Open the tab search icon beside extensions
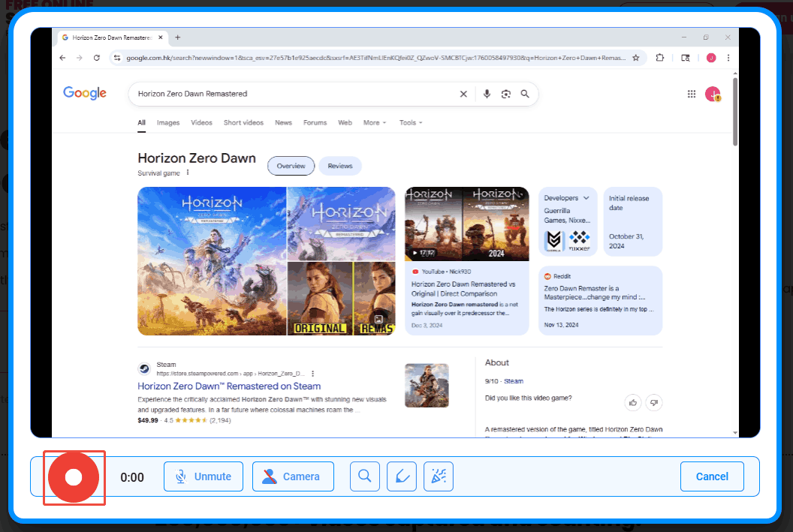793x532 pixels. 686,58
